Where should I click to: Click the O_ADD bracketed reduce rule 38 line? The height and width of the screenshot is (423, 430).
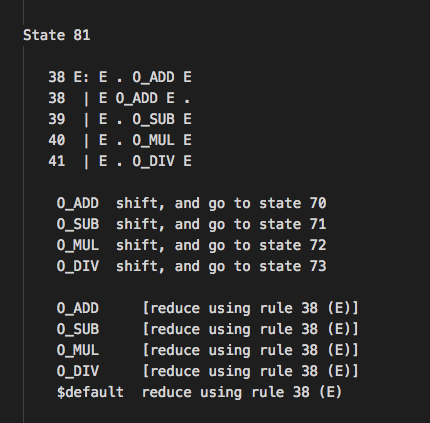point(207,308)
